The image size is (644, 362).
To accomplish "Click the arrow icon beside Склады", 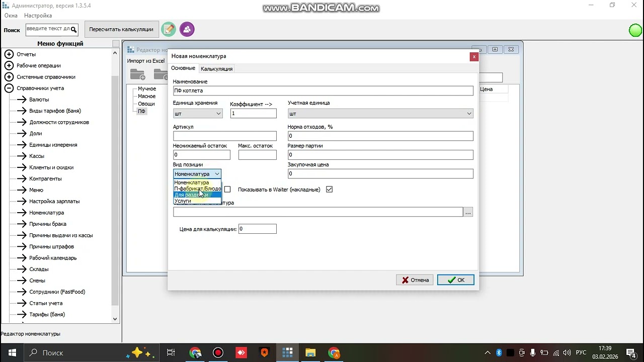I will click(21, 269).
